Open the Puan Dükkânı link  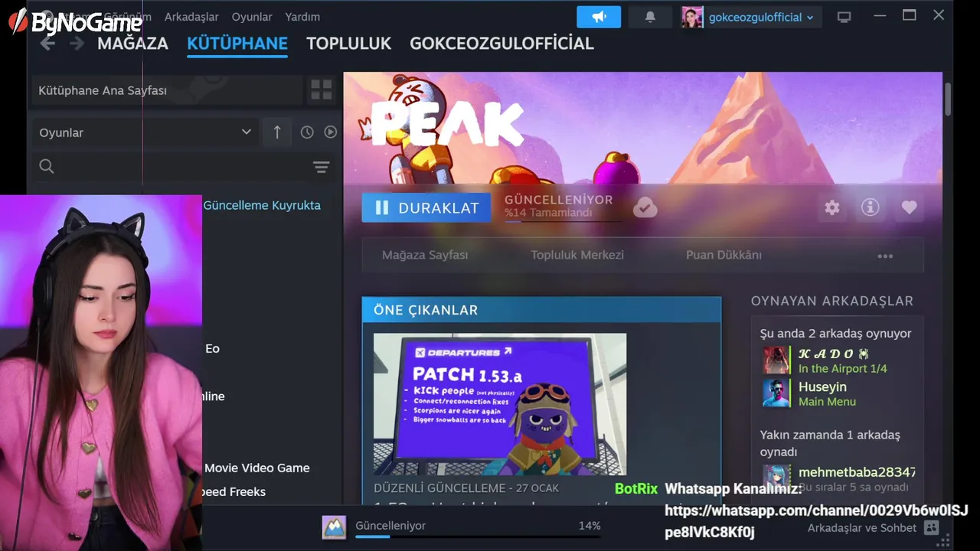[724, 255]
